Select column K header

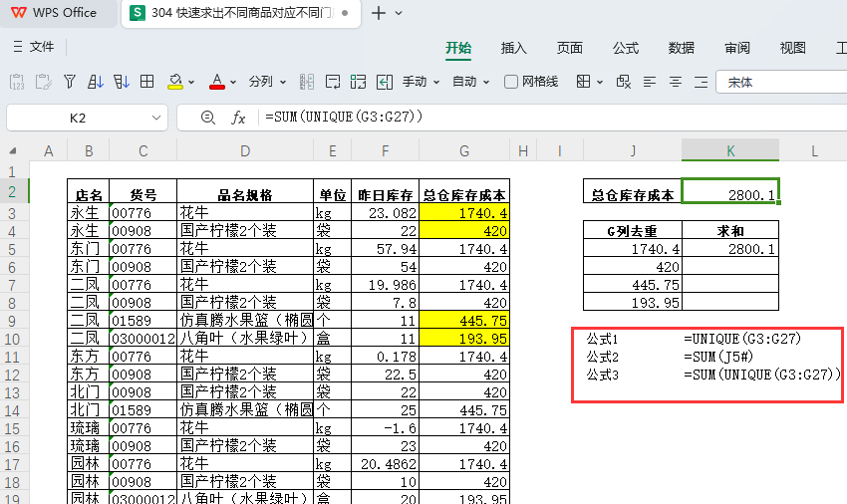click(730, 150)
